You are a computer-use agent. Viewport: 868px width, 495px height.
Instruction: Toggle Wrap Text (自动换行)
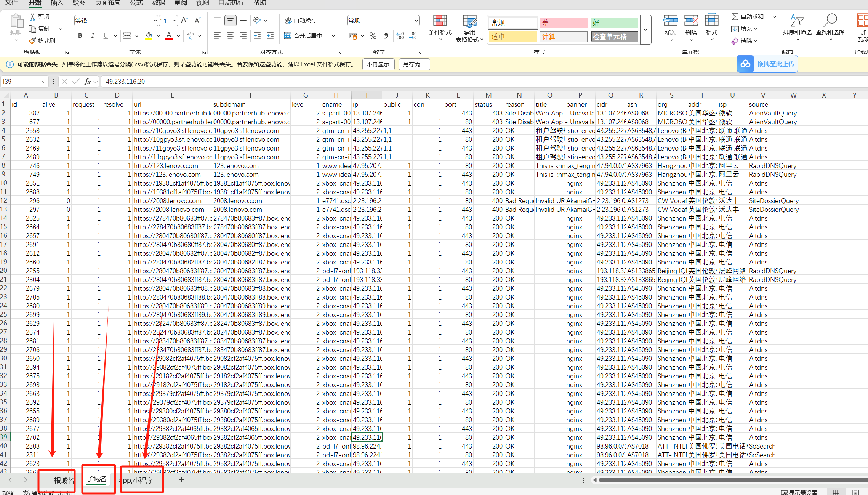[301, 20]
